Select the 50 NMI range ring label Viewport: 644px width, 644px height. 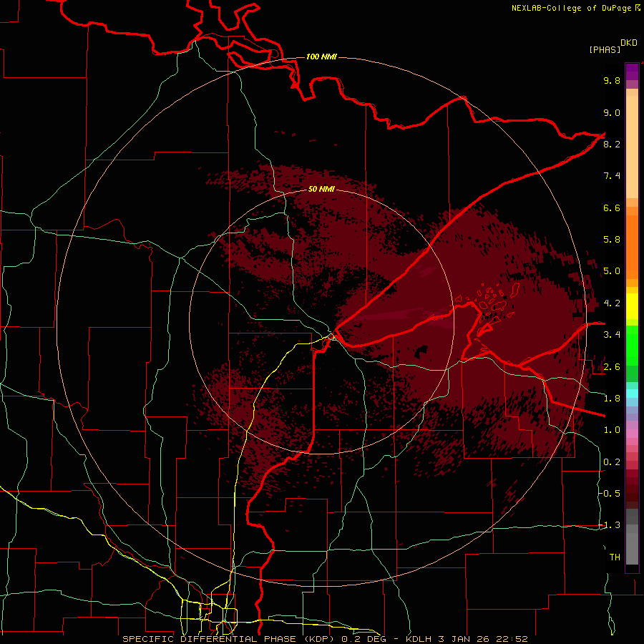coord(321,189)
